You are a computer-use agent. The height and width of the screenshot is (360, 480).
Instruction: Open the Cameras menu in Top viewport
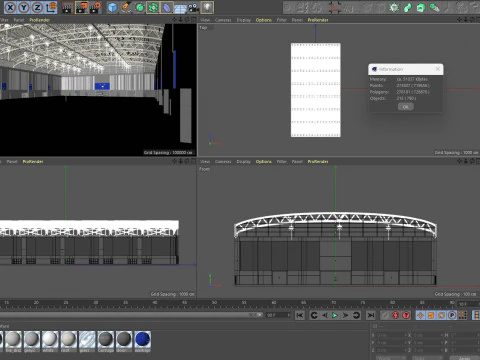pyautogui.click(x=223, y=20)
